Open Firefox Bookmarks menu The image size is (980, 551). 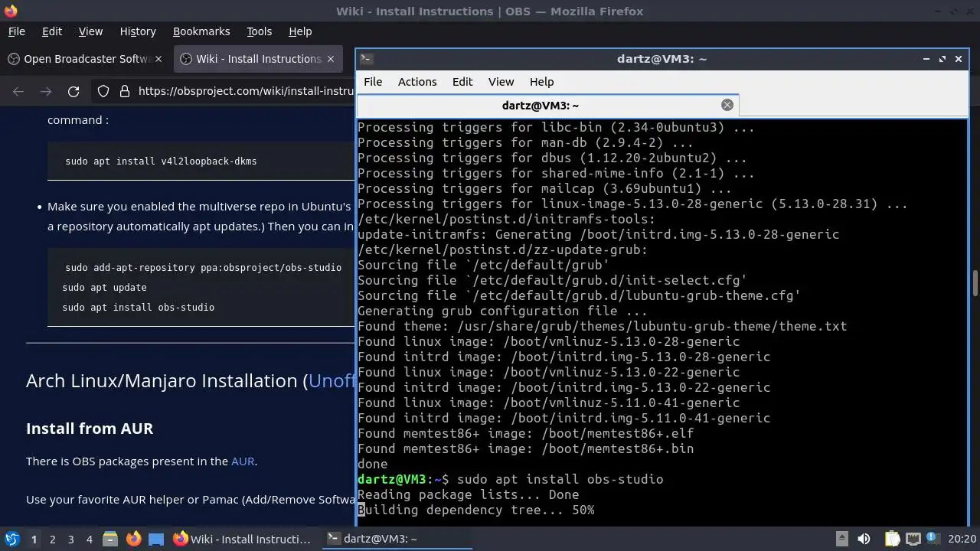[x=201, y=31]
